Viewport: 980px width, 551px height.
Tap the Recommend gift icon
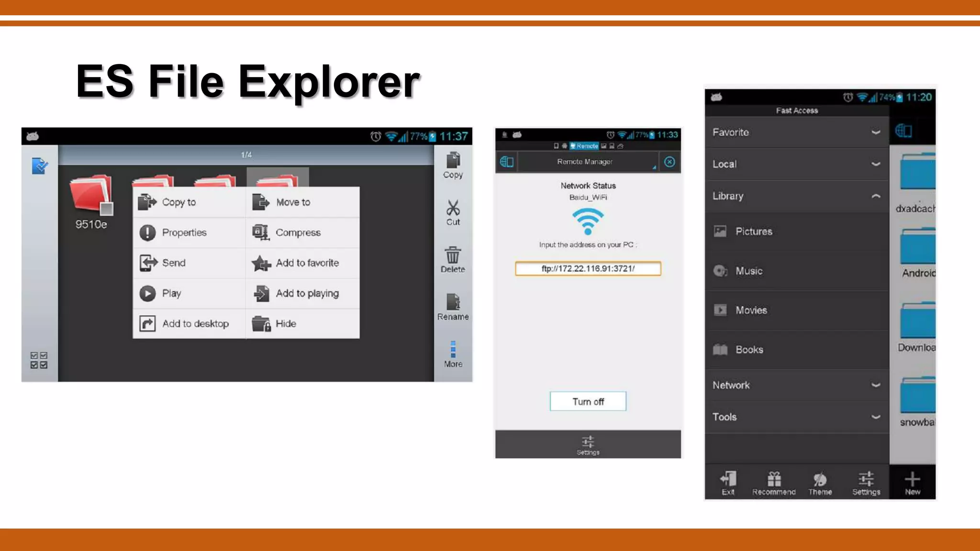[x=774, y=483]
